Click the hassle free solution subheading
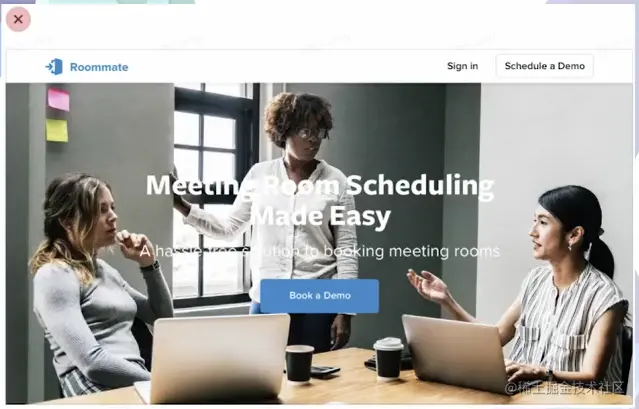Image resolution: width=639 pixels, height=409 pixels. [x=320, y=252]
